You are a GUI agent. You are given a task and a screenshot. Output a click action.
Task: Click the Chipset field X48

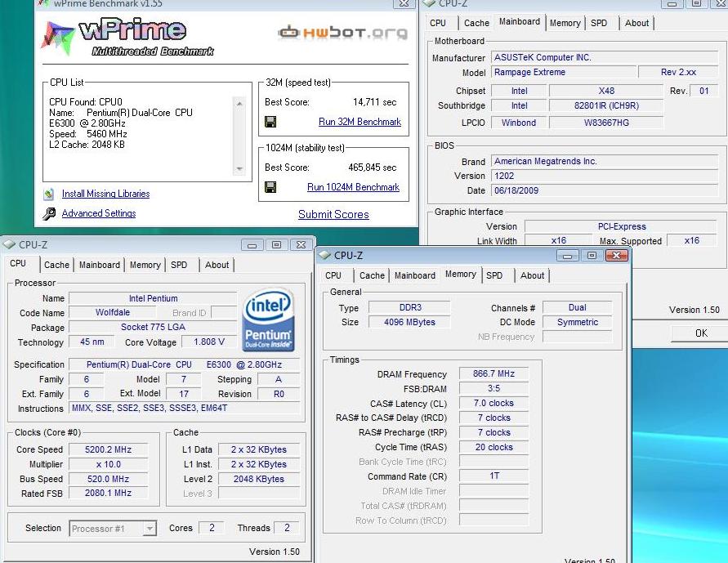coord(606,91)
